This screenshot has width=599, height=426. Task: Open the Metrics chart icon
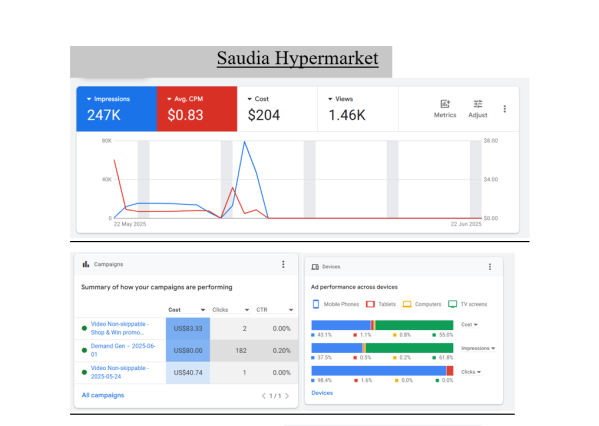coord(445,104)
